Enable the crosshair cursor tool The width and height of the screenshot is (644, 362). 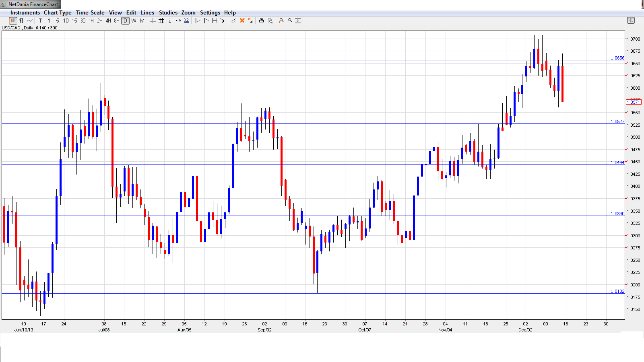click(153, 21)
